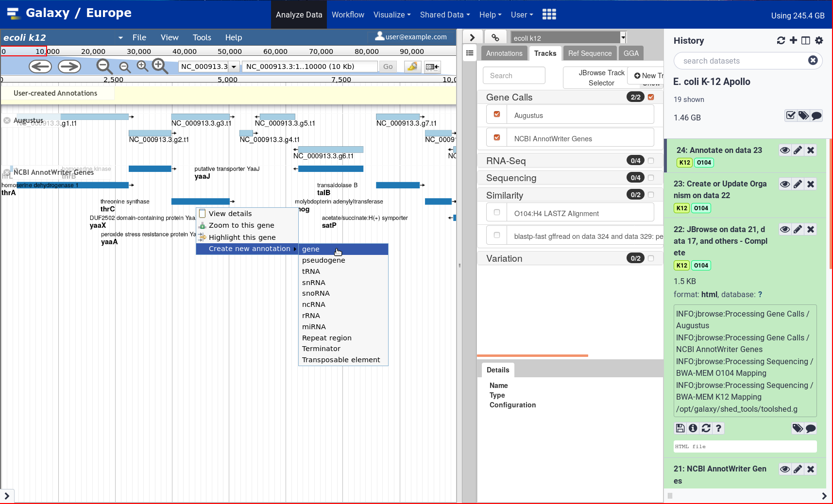This screenshot has width=833, height=504.
Task: Collapse the History panel chevron
Action: point(824,496)
